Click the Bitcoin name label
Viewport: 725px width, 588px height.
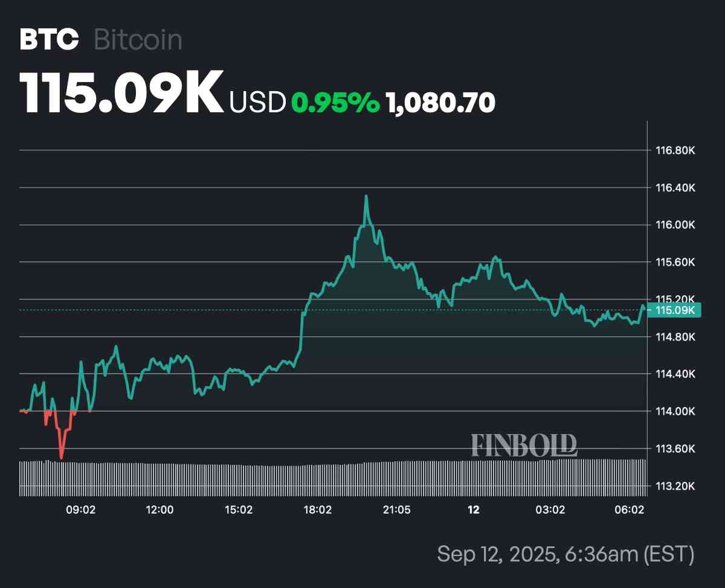coord(138,40)
